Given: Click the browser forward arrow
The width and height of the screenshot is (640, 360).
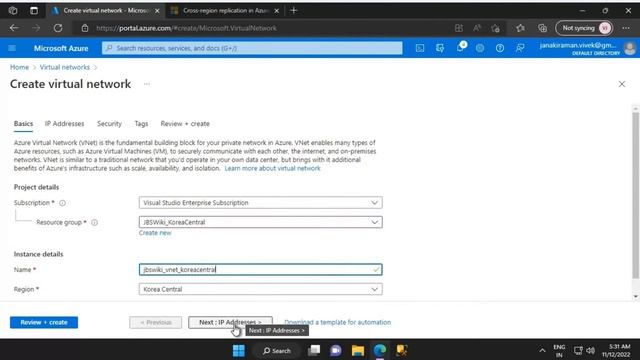Looking at the screenshot, I should click(36, 28).
